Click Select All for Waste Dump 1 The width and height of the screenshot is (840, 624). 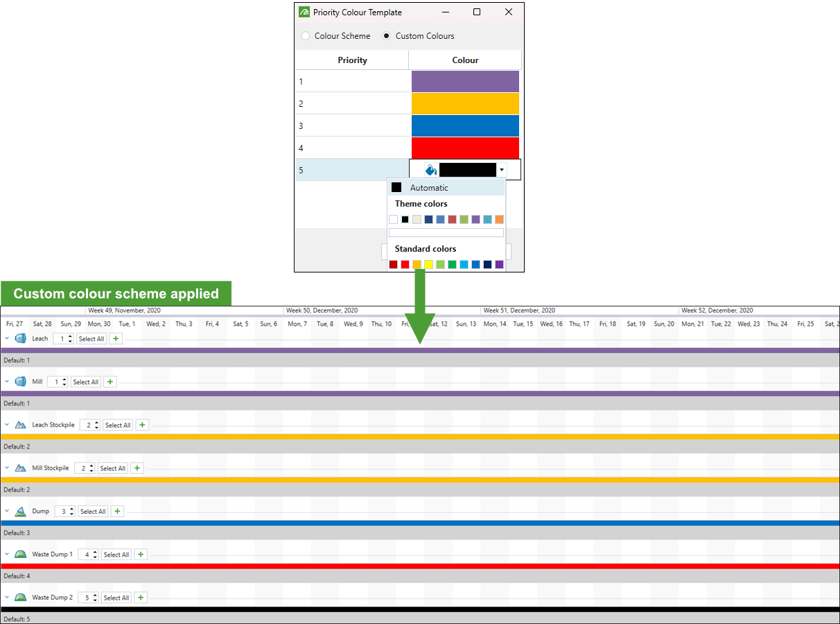pyautogui.click(x=116, y=555)
